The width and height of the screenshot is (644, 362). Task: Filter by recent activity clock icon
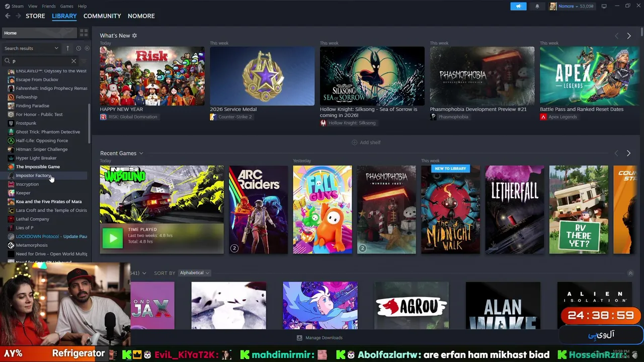pyautogui.click(x=78, y=48)
